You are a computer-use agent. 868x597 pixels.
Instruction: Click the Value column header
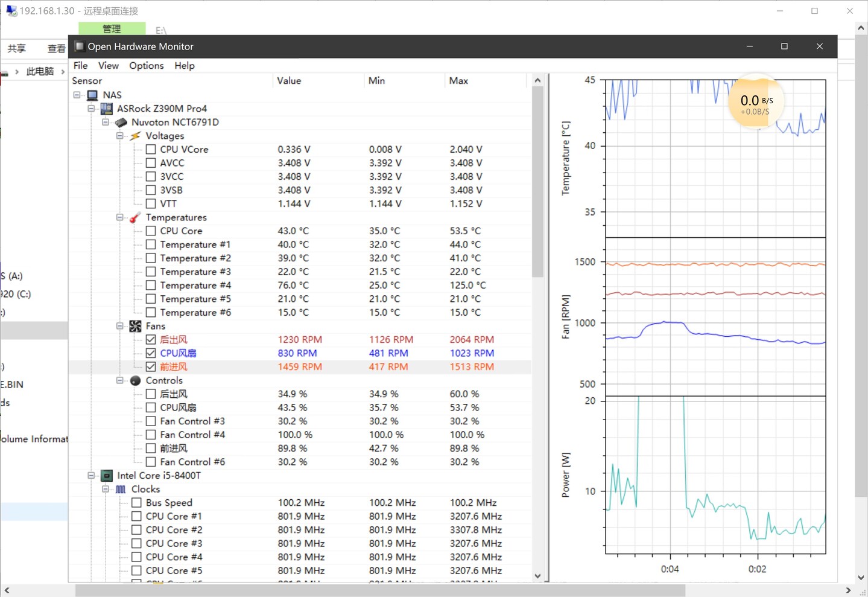pyautogui.click(x=289, y=80)
